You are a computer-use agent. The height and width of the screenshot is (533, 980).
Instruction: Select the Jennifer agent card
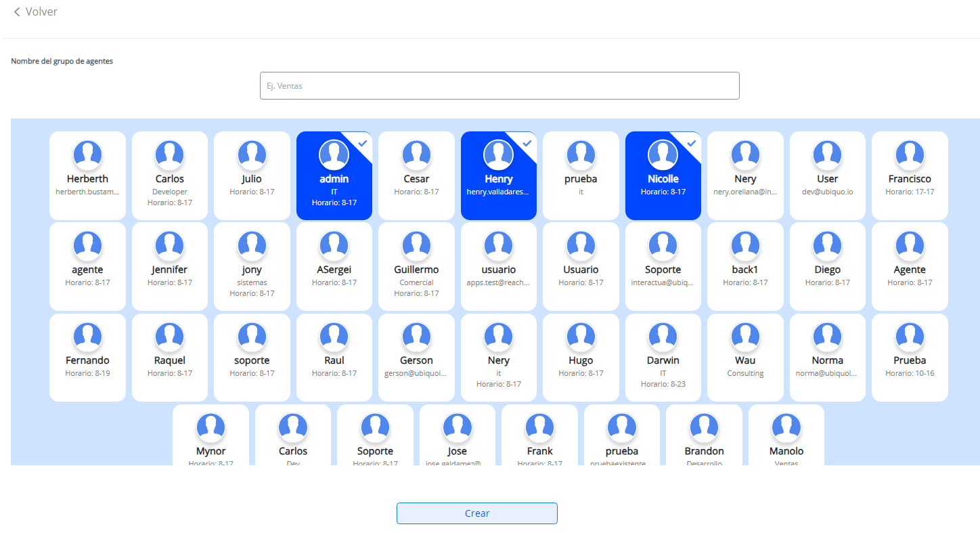click(169, 267)
